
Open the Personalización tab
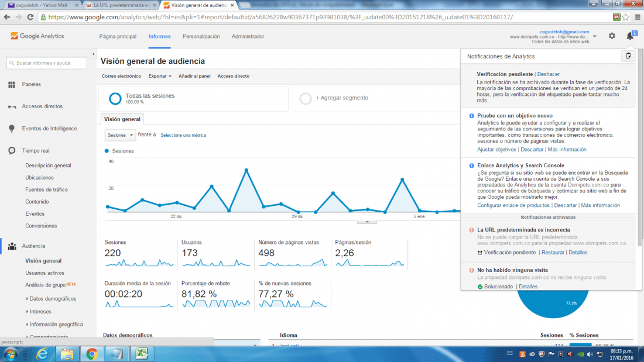[201, 36]
